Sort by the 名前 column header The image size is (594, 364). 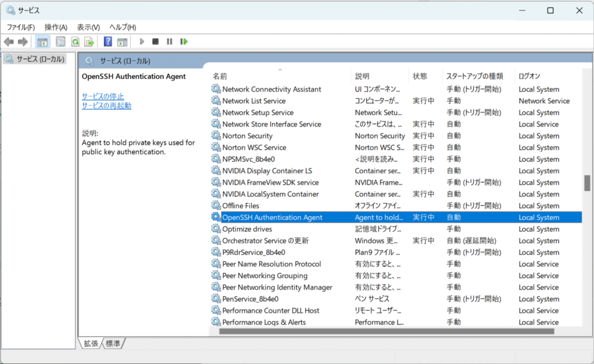(x=280, y=76)
